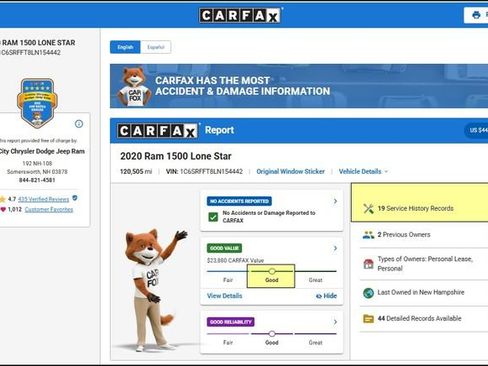Click the Last Owned globe icon
Viewport: 488px width, 366px height.
point(368,293)
